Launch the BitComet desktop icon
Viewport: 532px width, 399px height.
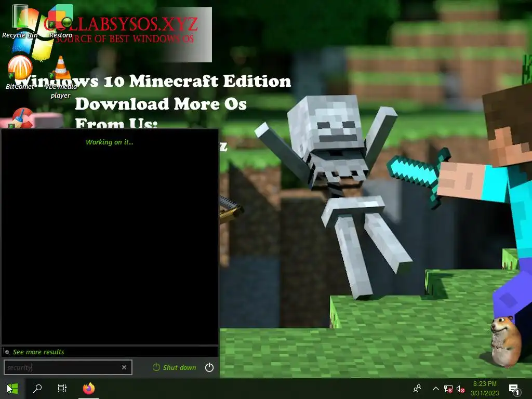(x=20, y=73)
